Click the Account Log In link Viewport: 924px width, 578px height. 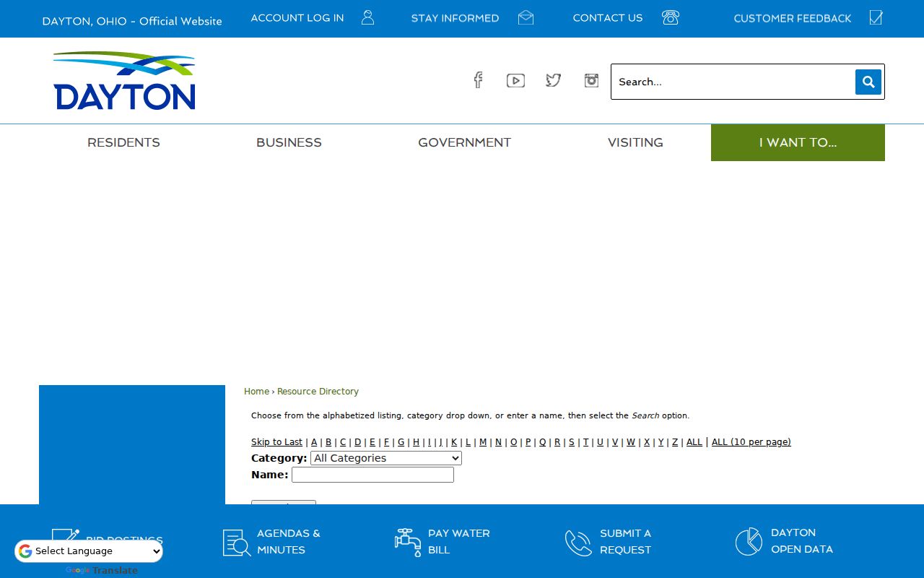coord(297,18)
